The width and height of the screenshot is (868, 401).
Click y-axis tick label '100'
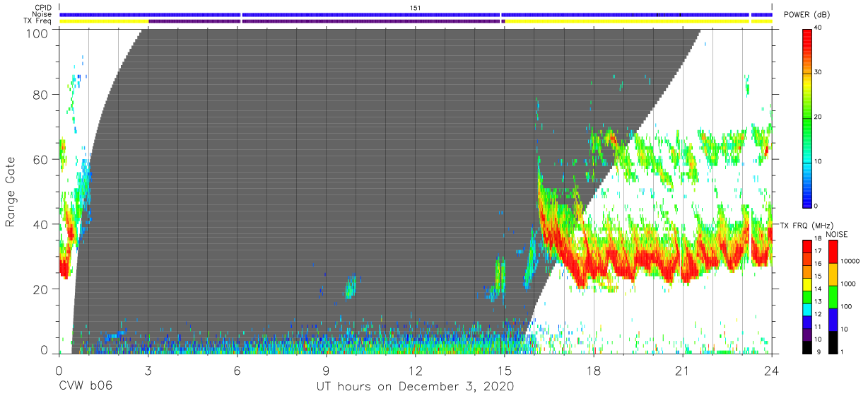click(x=39, y=33)
